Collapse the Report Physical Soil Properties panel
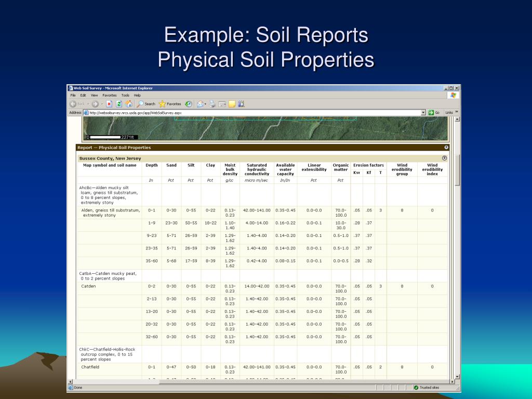The height and width of the screenshot is (399, 532). tap(446, 147)
